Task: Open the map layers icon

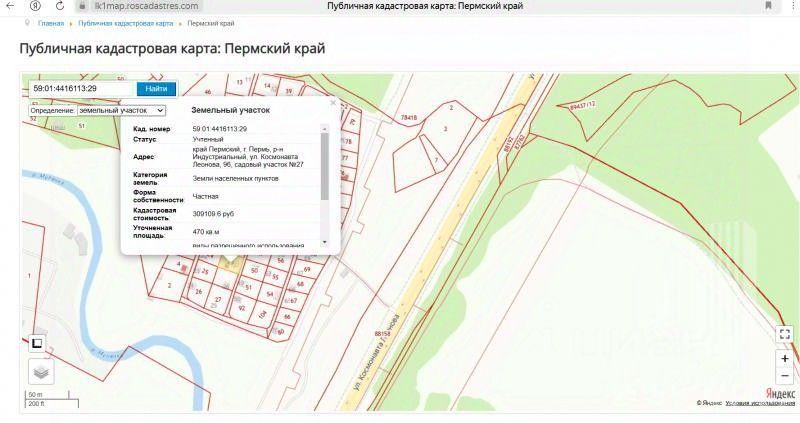Action: 41,372
